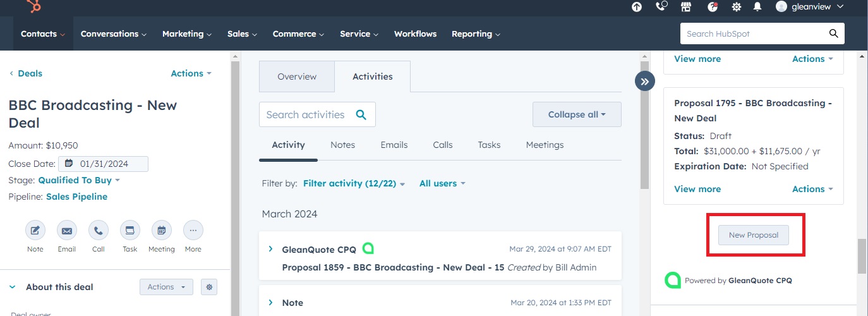The image size is (868, 316).
Task: Click the Close Date 01/31/2024 field
Action: pos(103,164)
